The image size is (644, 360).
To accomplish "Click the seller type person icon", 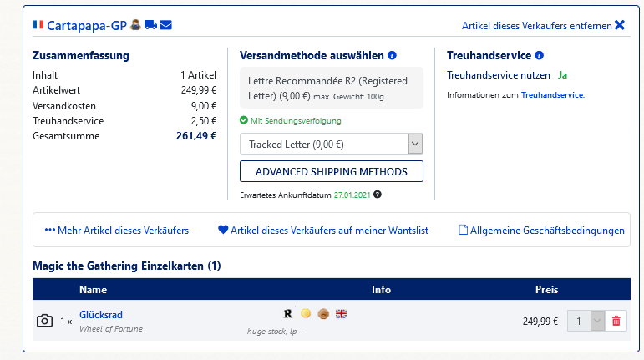I will click(x=135, y=25).
